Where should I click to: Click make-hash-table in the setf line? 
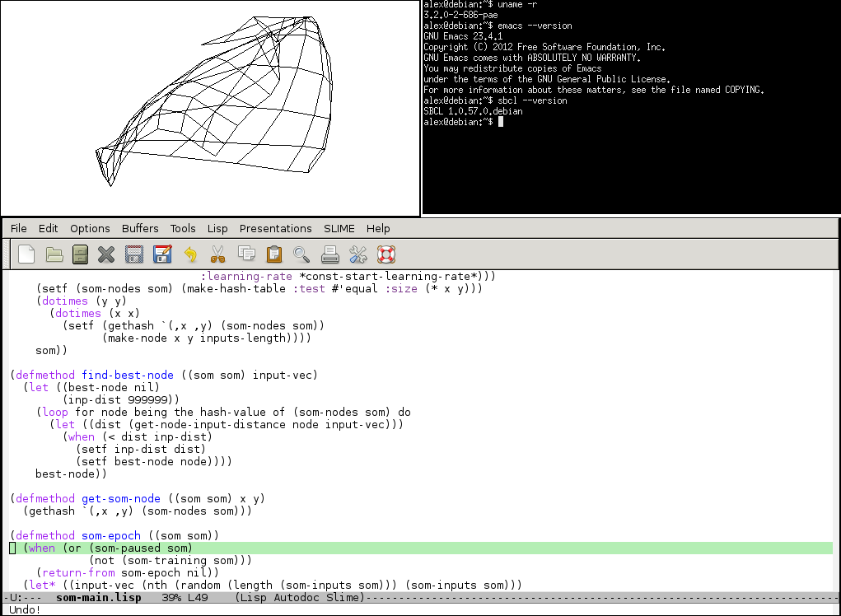pyautogui.click(x=236, y=288)
